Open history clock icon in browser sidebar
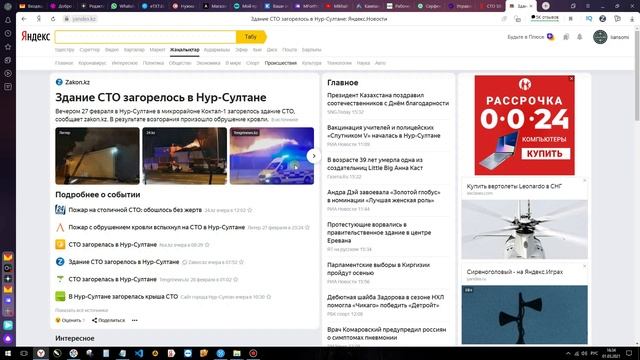This screenshot has width=640, height=360. (x=8, y=33)
